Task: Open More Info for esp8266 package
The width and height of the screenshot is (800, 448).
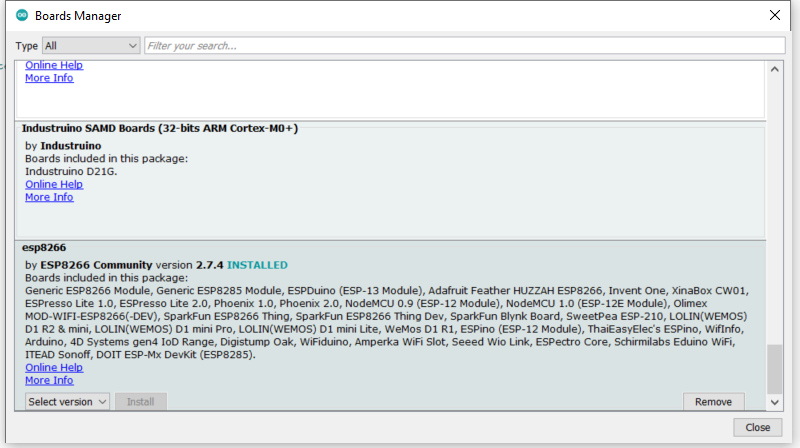Action: click(49, 380)
